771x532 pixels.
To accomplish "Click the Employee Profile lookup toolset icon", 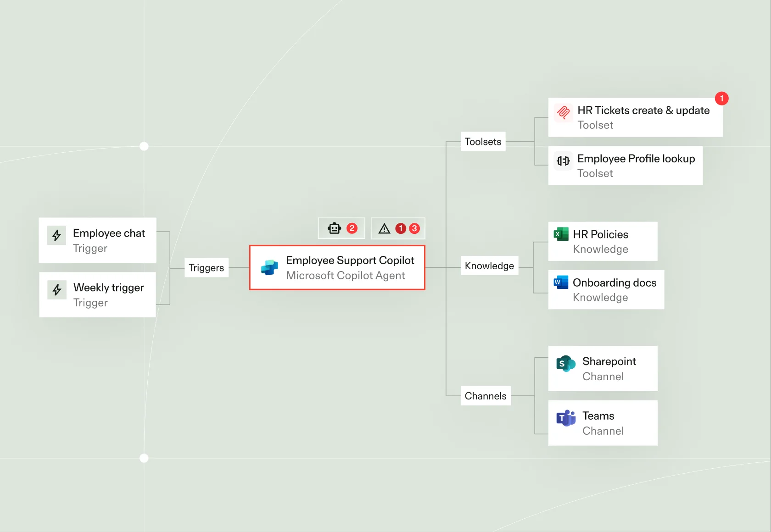I will coord(563,161).
